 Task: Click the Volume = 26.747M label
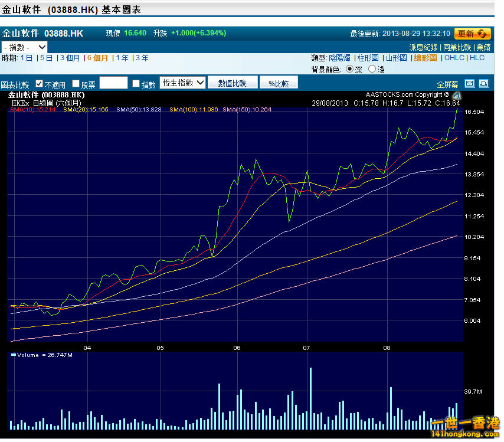[x=42, y=355]
